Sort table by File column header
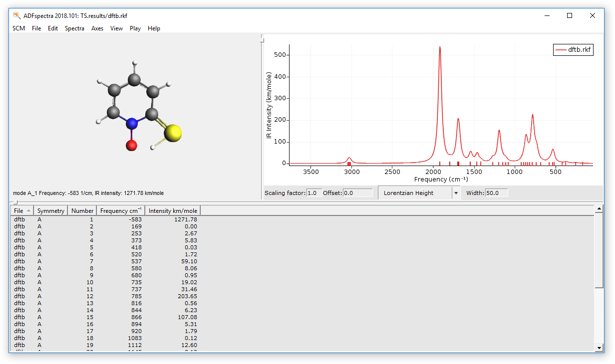Image resolution: width=615 pixels, height=364 pixels. pos(22,211)
